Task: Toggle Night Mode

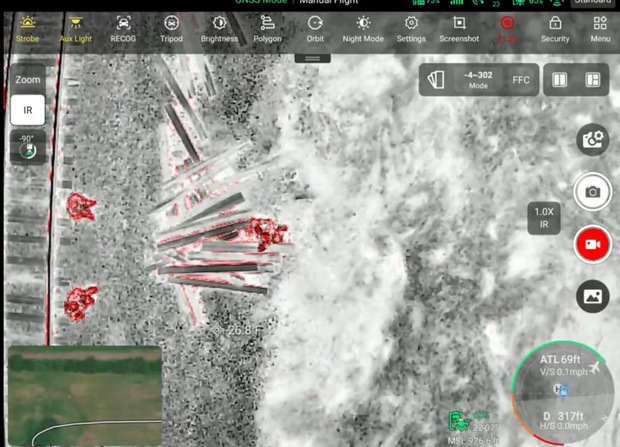Action: (363, 30)
